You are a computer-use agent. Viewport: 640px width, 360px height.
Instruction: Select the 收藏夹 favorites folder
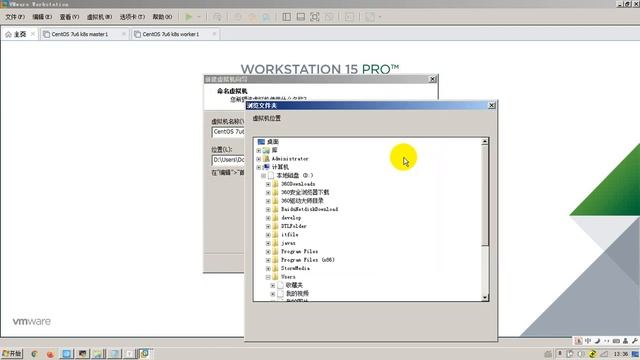point(294,285)
